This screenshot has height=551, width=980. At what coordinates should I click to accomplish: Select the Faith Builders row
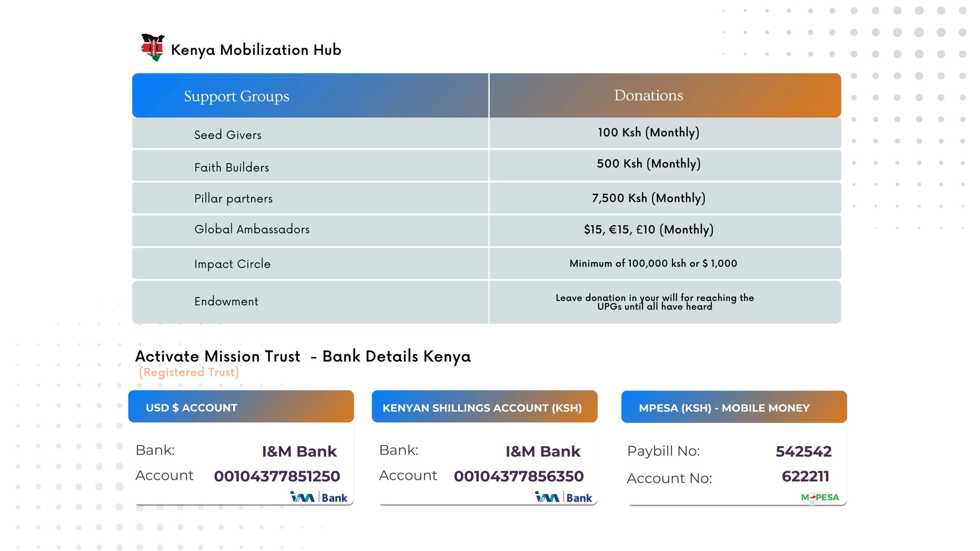click(232, 167)
